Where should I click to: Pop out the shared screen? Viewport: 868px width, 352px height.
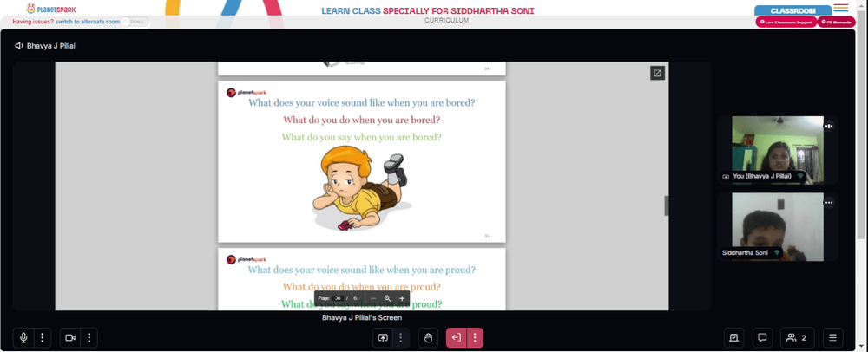tap(657, 73)
